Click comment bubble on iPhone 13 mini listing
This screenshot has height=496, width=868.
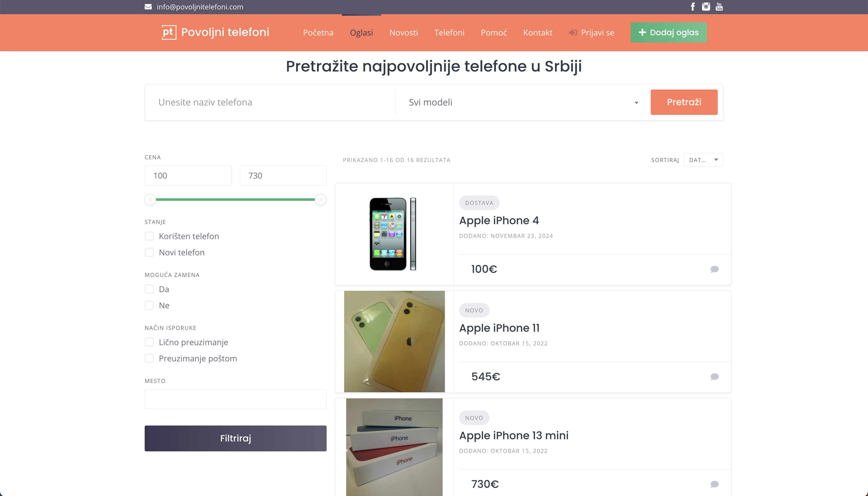715,484
